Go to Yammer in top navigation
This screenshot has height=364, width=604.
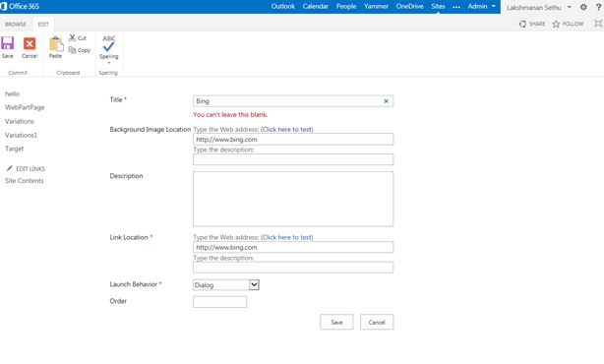tap(376, 6)
